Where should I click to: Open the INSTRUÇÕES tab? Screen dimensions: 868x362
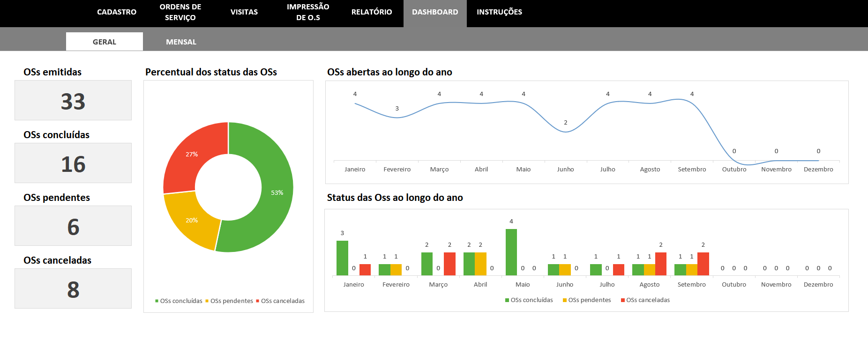coord(499,12)
